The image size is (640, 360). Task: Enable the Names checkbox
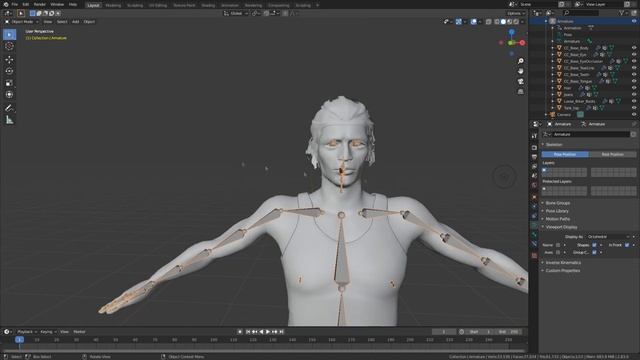point(558,245)
